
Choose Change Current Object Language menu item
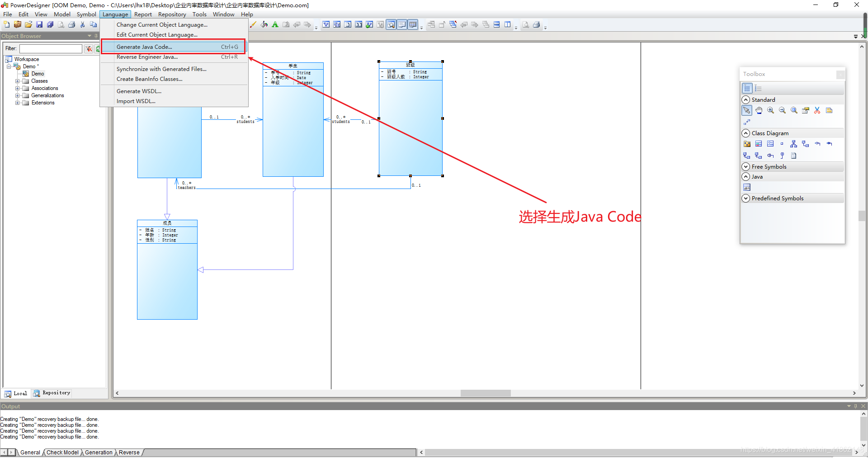coord(174,24)
